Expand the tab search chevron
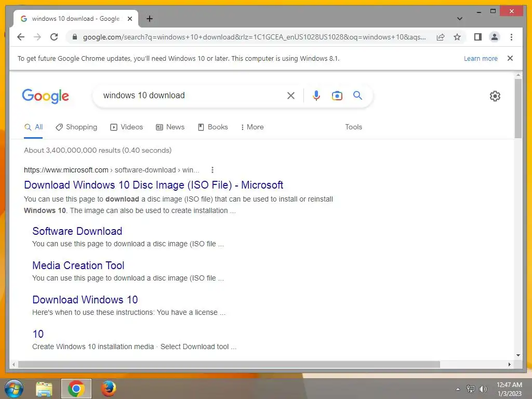Screen dimensions: 532x399 click(x=459, y=19)
